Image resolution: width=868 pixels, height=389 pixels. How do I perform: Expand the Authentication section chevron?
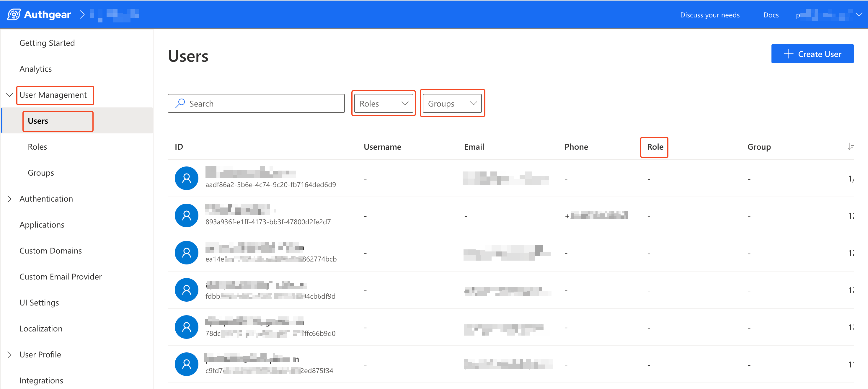pos(9,199)
